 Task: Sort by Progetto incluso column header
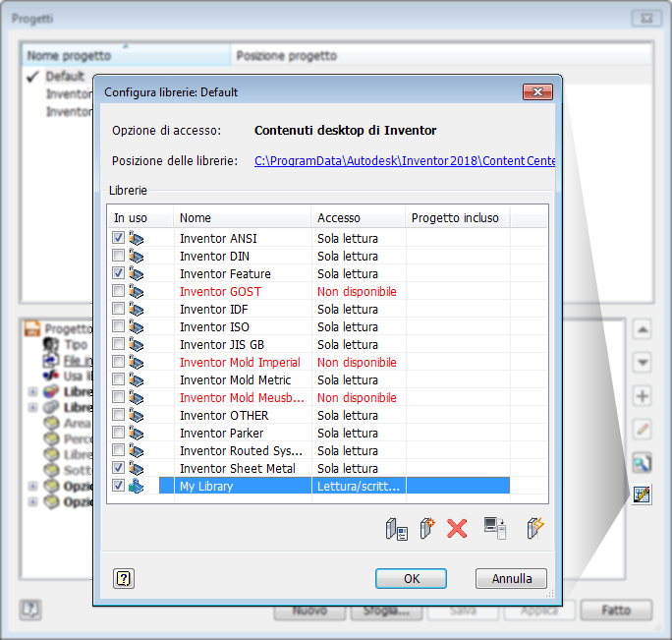click(x=458, y=217)
